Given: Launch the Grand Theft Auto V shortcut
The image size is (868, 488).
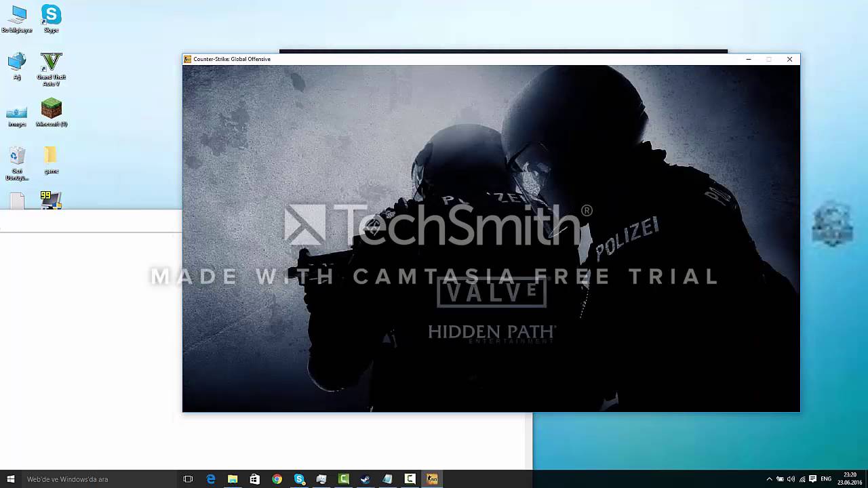Looking at the screenshot, I should click(51, 69).
